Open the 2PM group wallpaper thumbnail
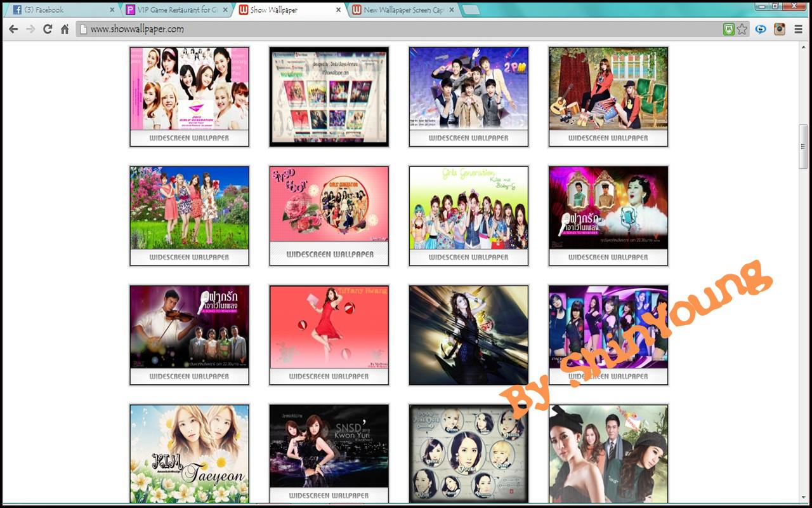Screen dimensions: 812x508 (x=468, y=88)
